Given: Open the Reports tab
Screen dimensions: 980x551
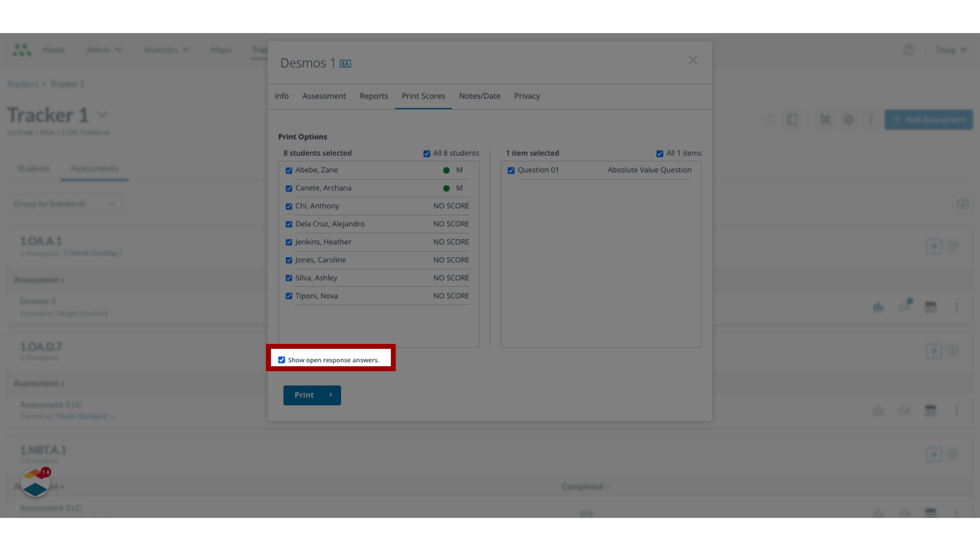Looking at the screenshot, I should (x=374, y=96).
